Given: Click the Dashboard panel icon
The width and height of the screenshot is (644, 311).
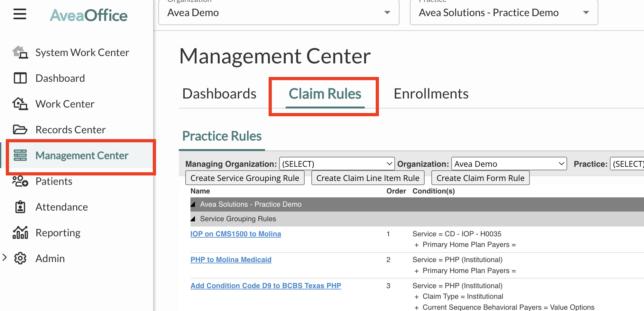Looking at the screenshot, I should (x=20, y=78).
